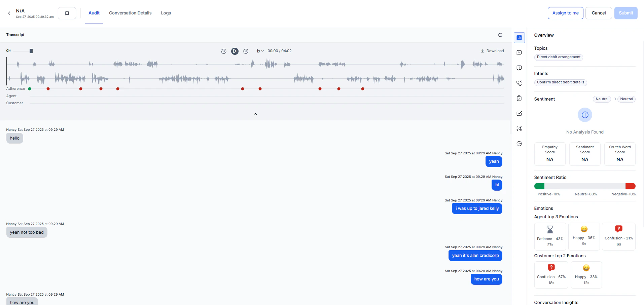The height and width of the screenshot is (305, 644).
Task: Click the Patience hourglass emotion icon
Action: 550,229
